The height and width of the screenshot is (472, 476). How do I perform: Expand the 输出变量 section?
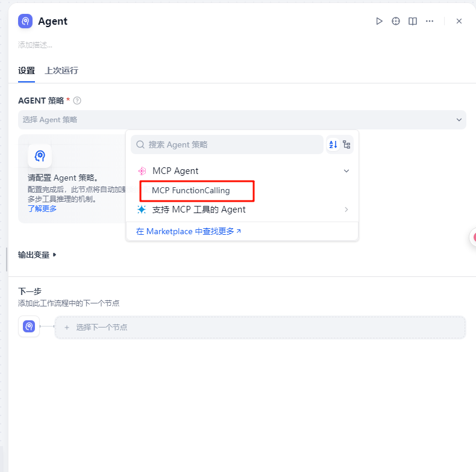(x=37, y=255)
